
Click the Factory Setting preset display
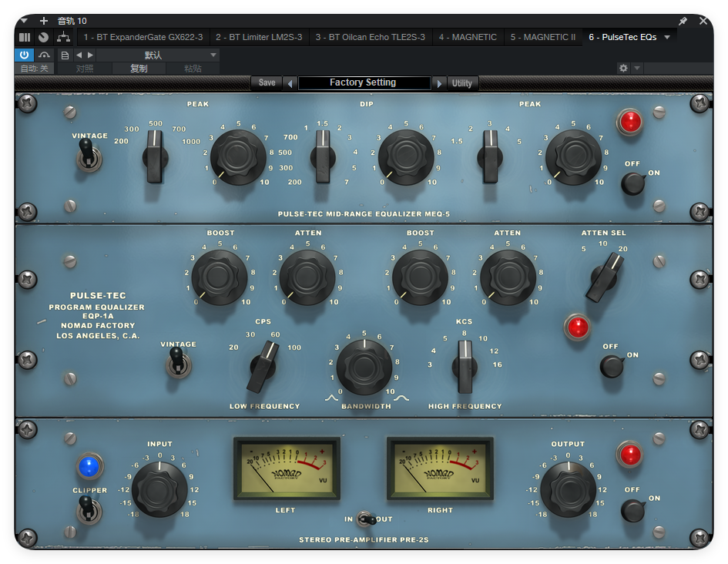tap(364, 82)
